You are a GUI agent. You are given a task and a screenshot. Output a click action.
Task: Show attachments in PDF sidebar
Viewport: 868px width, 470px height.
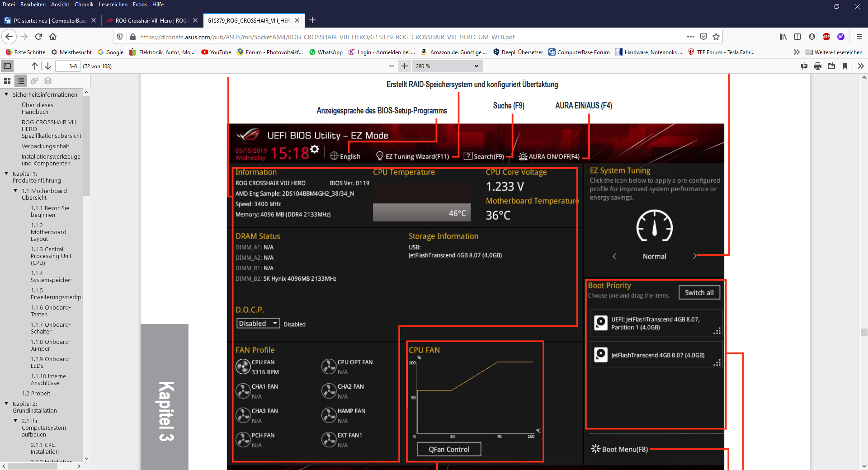tap(34, 81)
